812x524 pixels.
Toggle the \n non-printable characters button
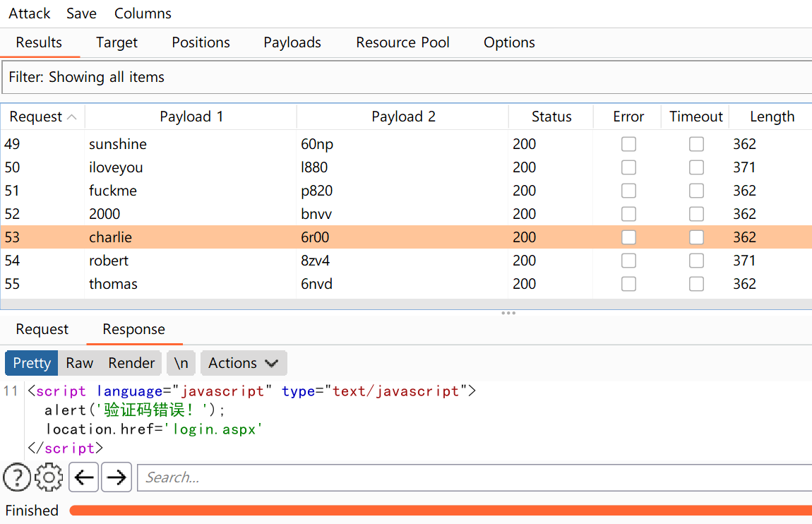pyautogui.click(x=181, y=363)
